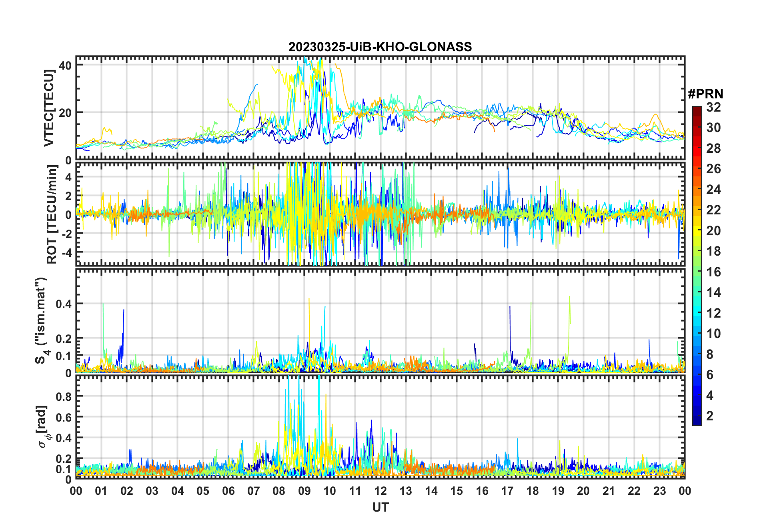Click the UT x-axis label
The image size is (761, 532).
pos(380,508)
